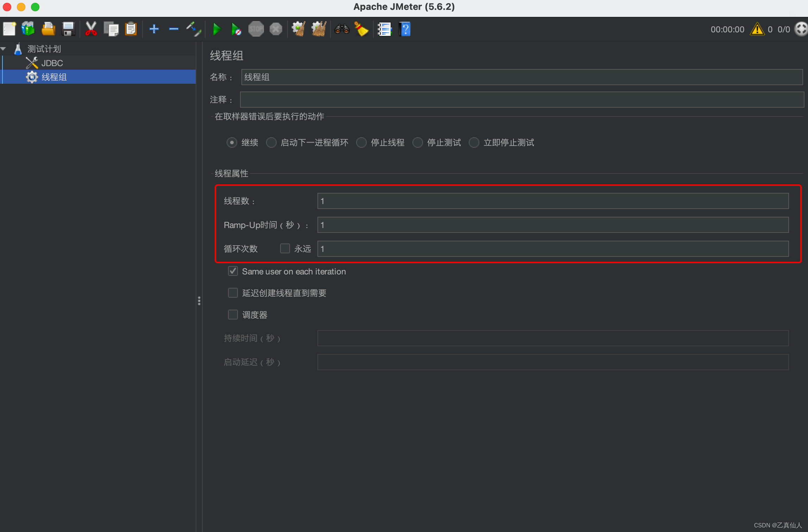Image resolution: width=808 pixels, height=532 pixels.
Task: Click the Templates icon in toolbar
Action: (x=28, y=29)
